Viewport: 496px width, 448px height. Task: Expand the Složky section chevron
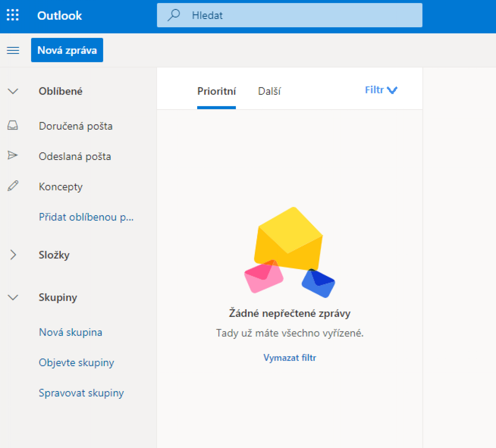[13, 255]
